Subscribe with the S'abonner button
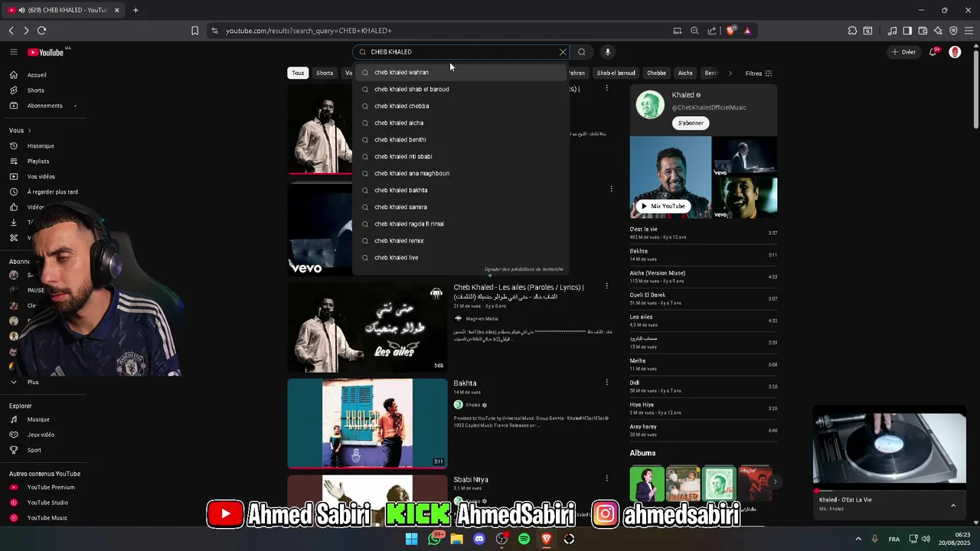Image resolution: width=980 pixels, height=551 pixels. 691,123
